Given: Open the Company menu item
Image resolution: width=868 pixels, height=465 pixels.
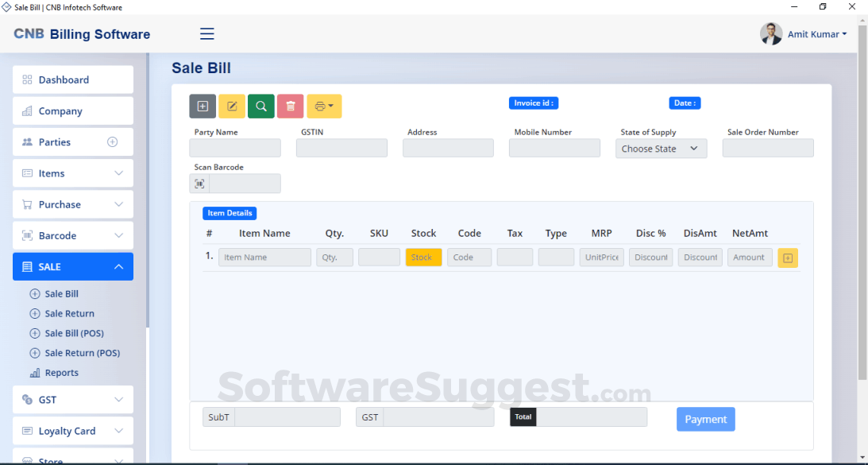Looking at the screenshot, I should coord(73,110).
